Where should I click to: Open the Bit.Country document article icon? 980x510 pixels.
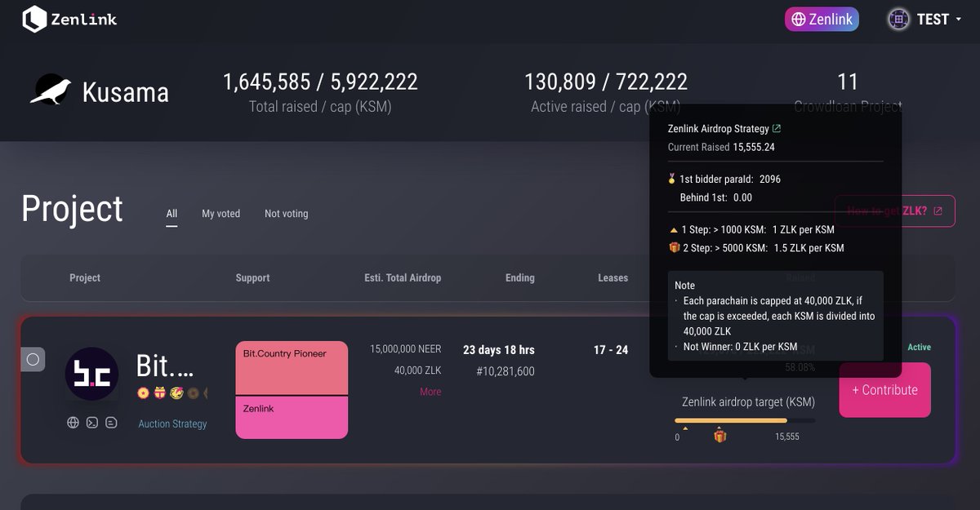pyautogui.click(x=112, y=423)
